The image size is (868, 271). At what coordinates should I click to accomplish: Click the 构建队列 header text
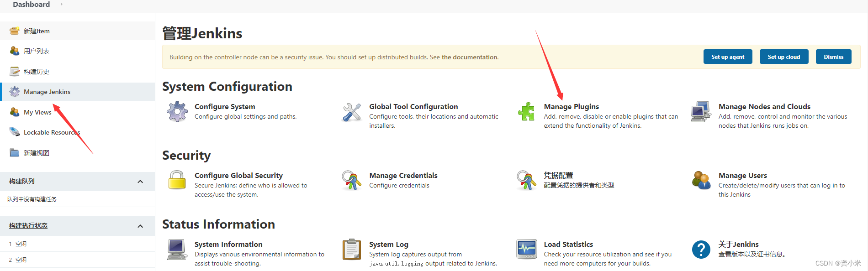click(22, 182)
